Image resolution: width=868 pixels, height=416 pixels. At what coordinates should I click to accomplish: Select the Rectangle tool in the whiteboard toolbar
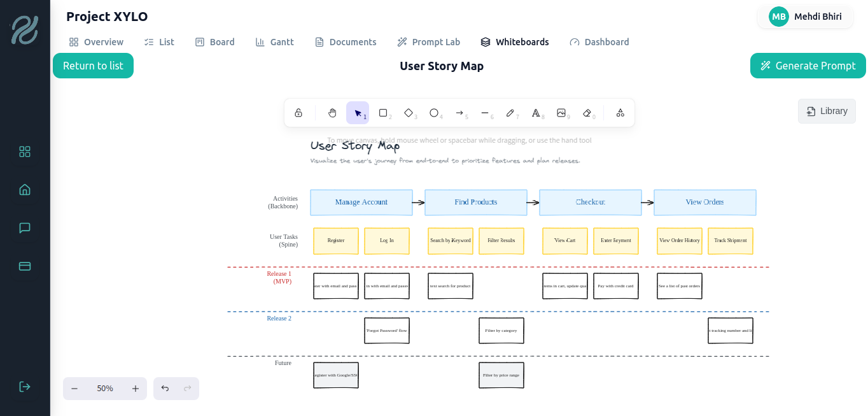[383, 113]
